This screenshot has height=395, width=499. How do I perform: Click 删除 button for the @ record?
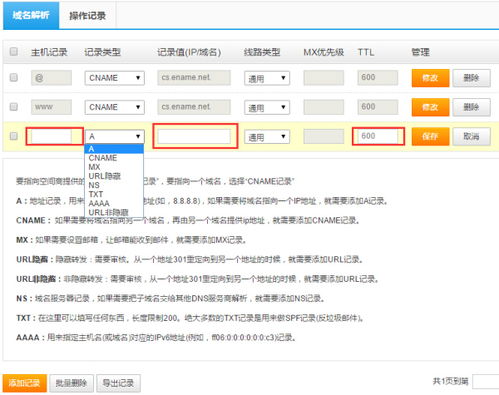pyautogui.click(x=471, y=78)
